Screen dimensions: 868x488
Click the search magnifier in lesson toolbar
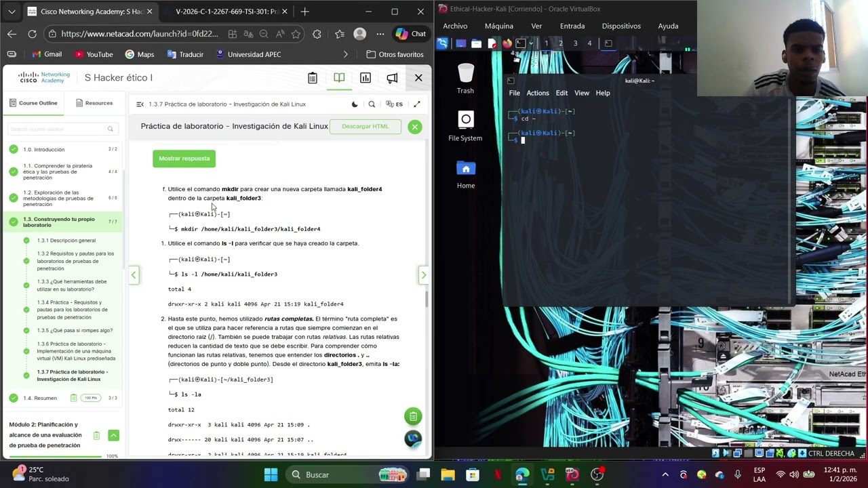pos(372,104)
